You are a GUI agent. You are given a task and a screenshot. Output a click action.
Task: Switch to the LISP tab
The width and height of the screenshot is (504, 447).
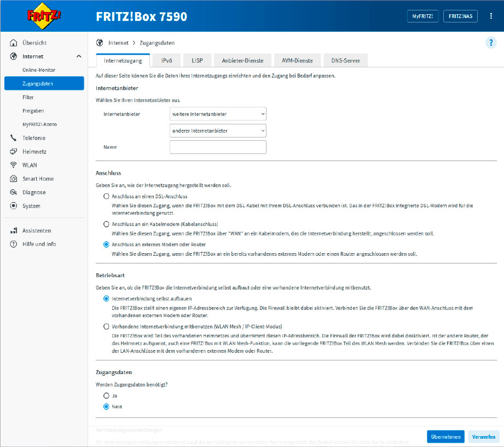(x=197, y=60)
